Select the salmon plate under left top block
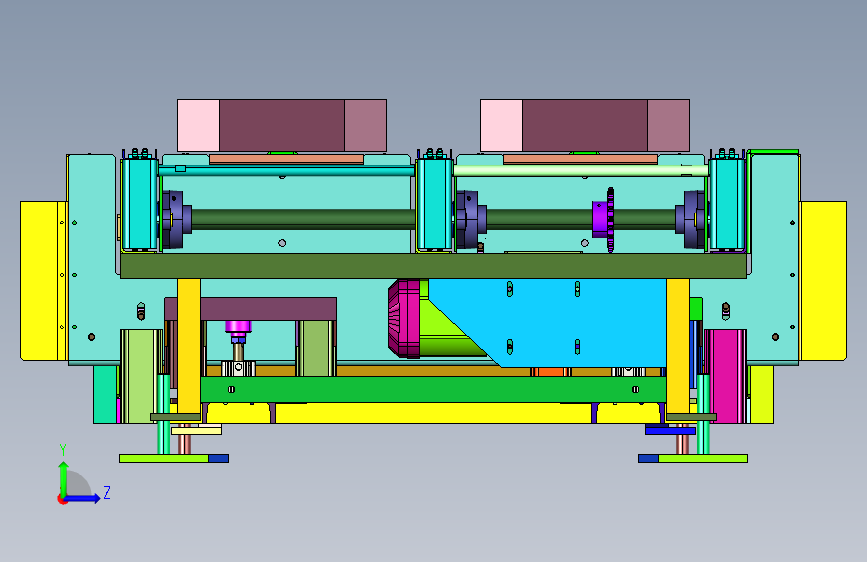This screenshot has height=562, width=867. (286, 159)
